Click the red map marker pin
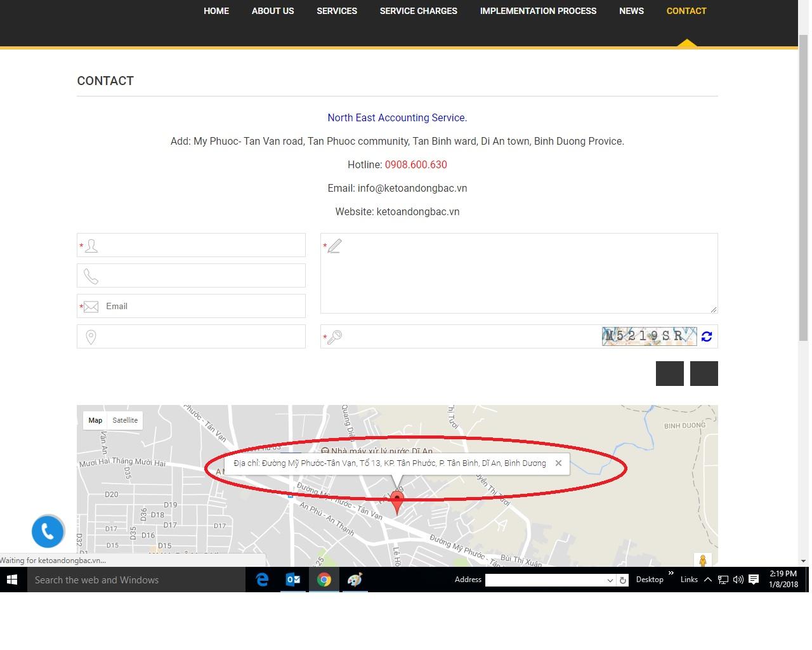Screen dimensions: 812x650 coord(397,501)
